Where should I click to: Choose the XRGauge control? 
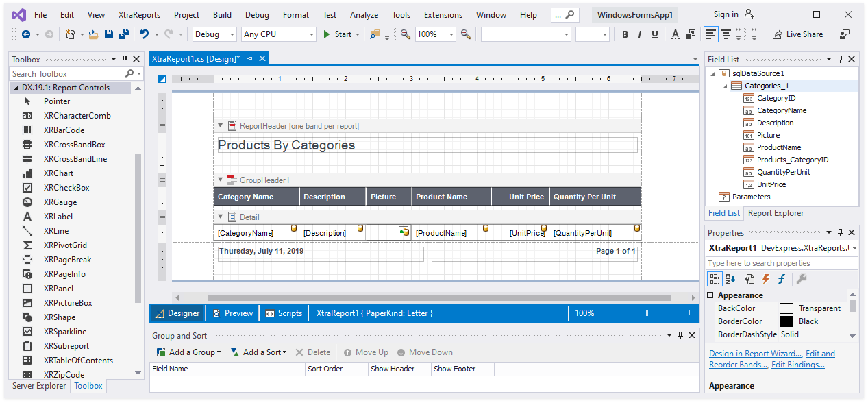pos(60,202)
